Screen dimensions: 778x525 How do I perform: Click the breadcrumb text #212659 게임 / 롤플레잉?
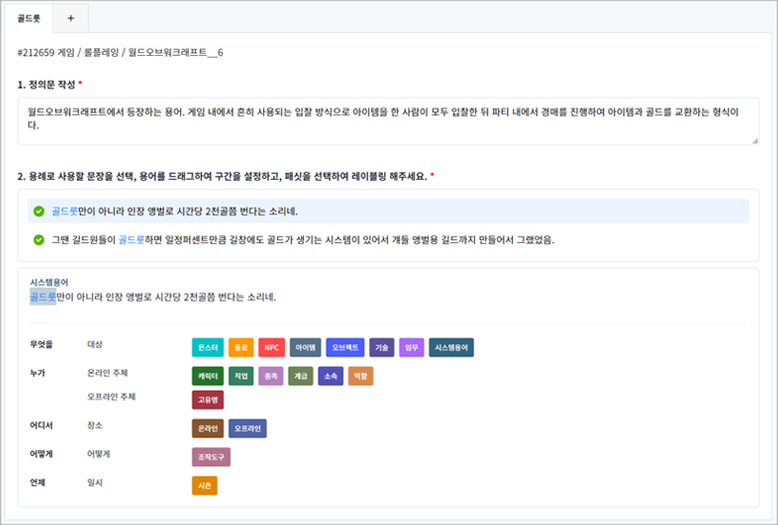click(68, 53)
